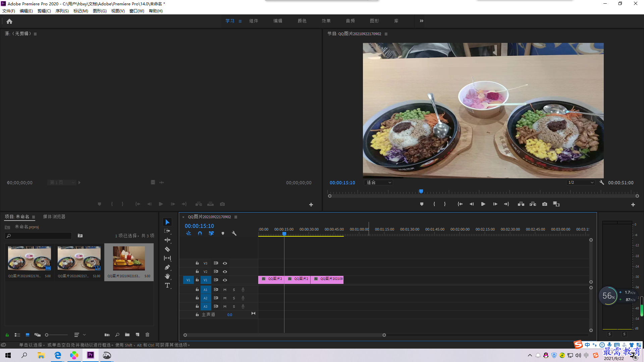The width and height of the screenshot is (644, 362).
Task: Toggle V1 track output eye
Action: click(225, 280)
